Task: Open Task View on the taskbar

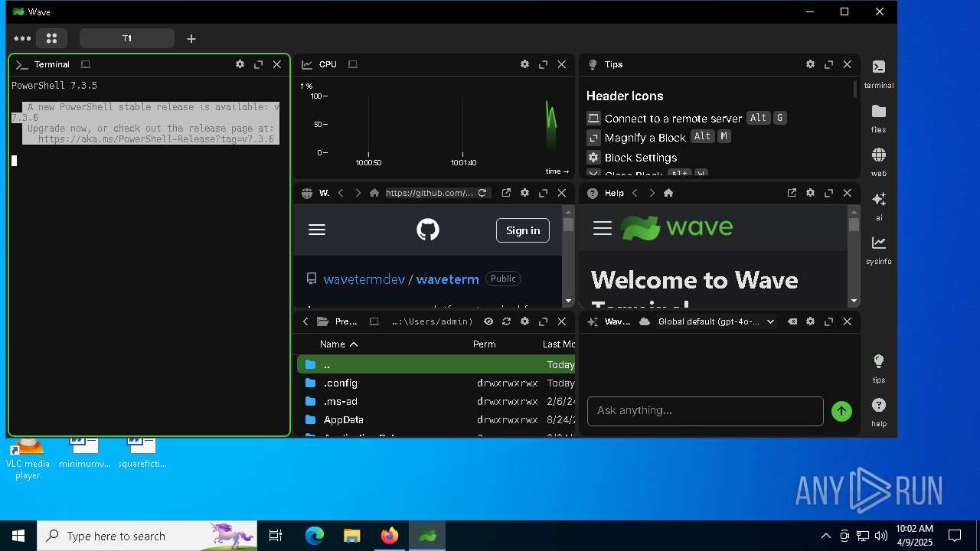Action: click(x=276, y=536)
